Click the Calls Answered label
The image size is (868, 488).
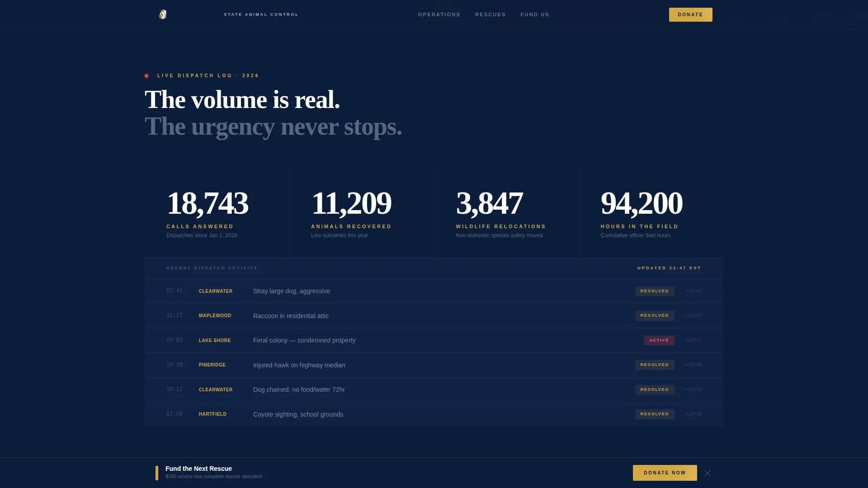(x=200, y=226)
